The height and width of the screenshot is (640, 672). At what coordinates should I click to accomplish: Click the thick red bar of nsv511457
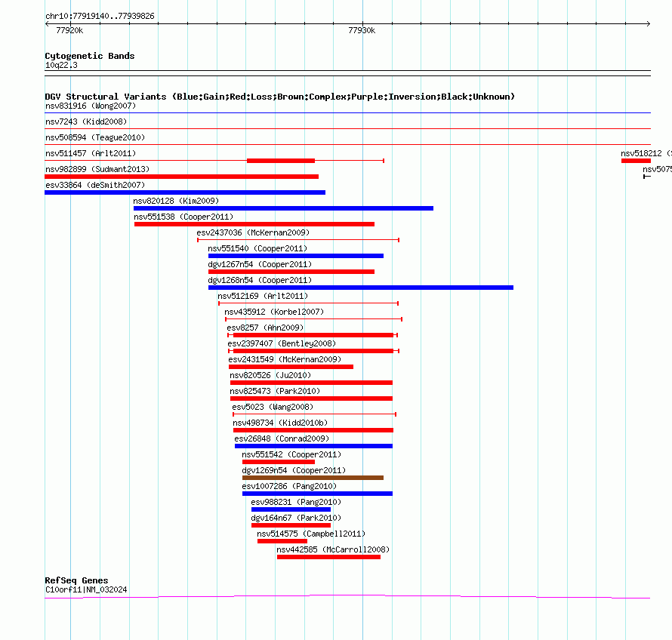[281, 161]
